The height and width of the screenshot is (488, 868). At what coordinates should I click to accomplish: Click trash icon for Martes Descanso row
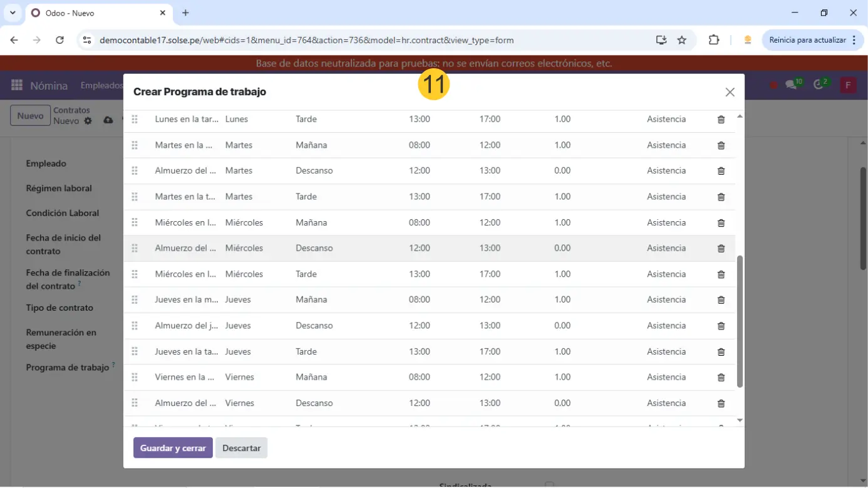(721, 171)
